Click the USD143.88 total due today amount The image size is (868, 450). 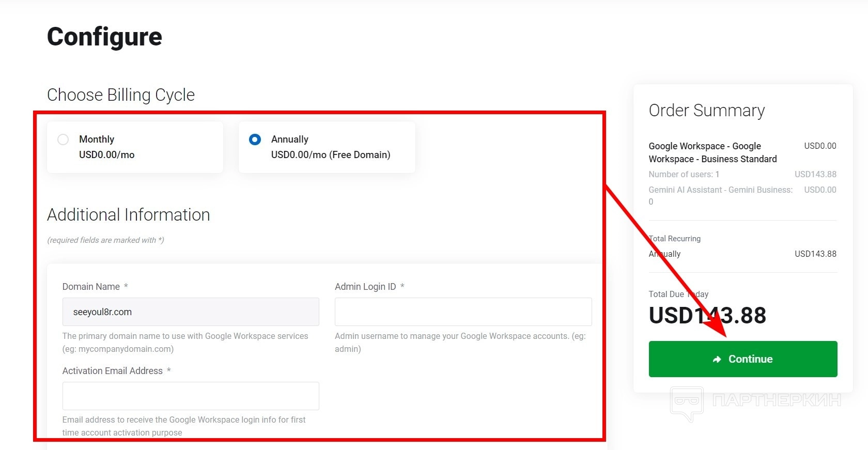coord(707,316)
